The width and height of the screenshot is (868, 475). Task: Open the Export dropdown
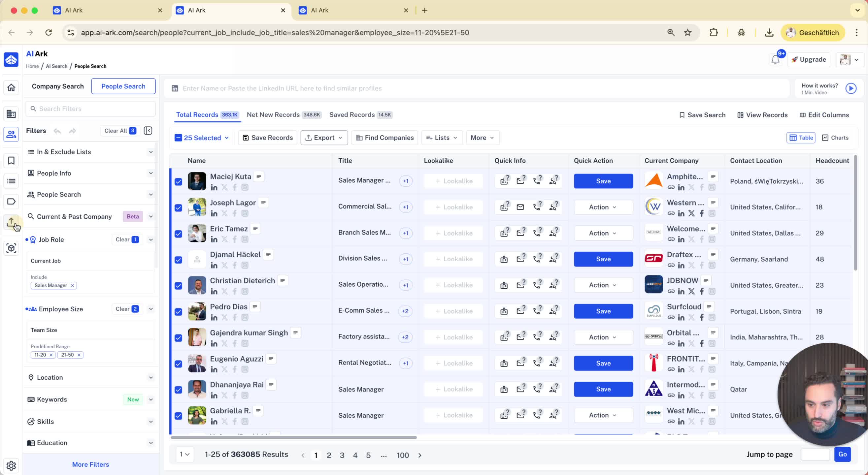[x=324, y=138]
